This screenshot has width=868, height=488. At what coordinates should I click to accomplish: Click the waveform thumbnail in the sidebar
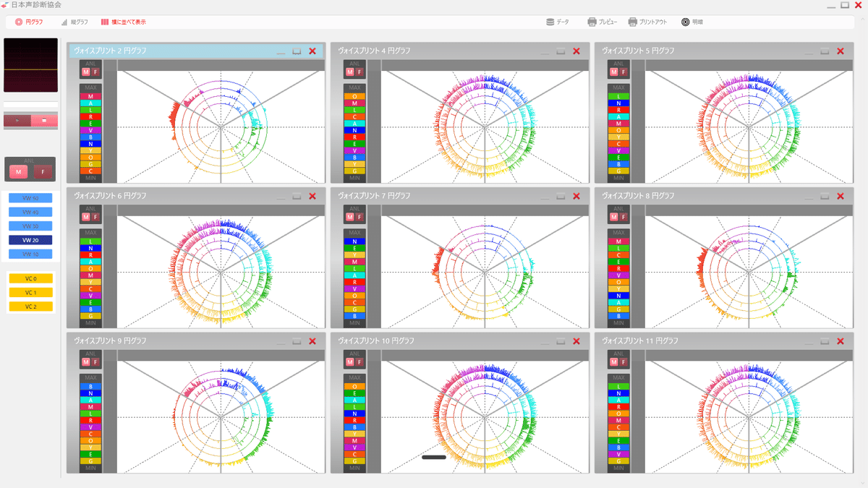pos(30,65)
